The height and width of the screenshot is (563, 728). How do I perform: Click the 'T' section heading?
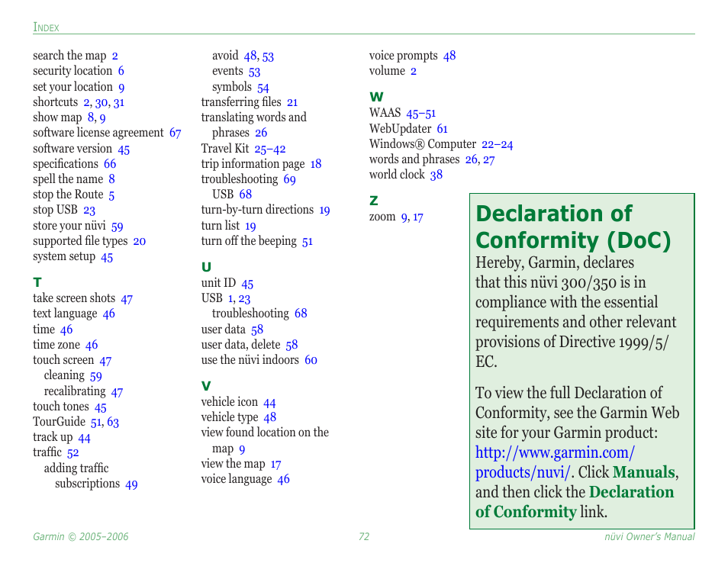pos(37,282)
